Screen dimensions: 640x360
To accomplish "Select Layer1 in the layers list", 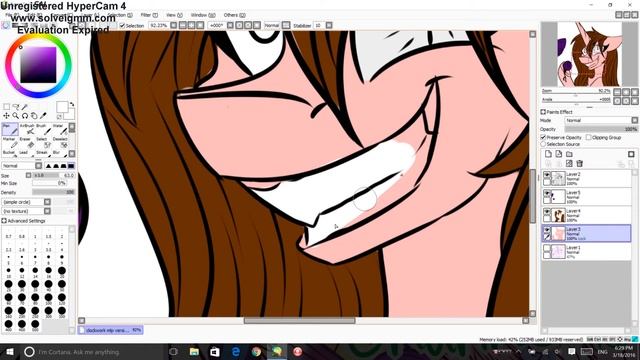I will [x=586, y=251].
